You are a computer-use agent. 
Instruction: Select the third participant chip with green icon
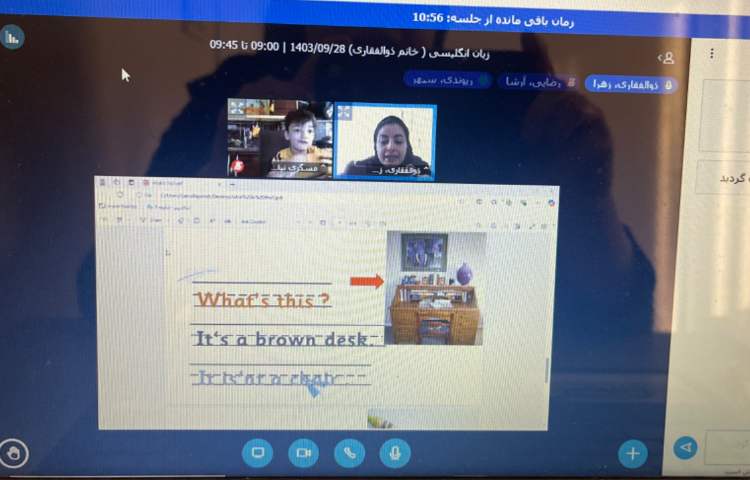click(448, 80)
